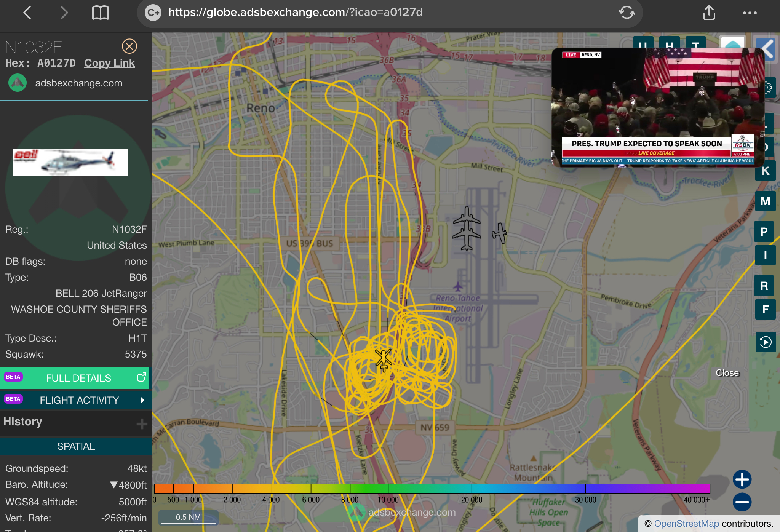780x532 pixels.
Task: Go back using the browser back arrow
Action: 27,13
